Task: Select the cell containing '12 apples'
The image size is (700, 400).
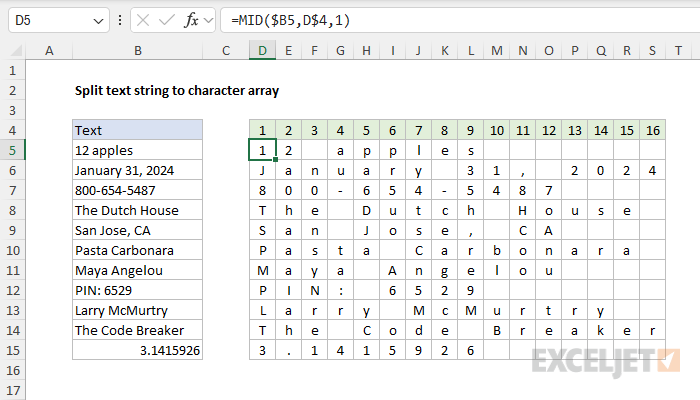Action: (x=138, y=150)
